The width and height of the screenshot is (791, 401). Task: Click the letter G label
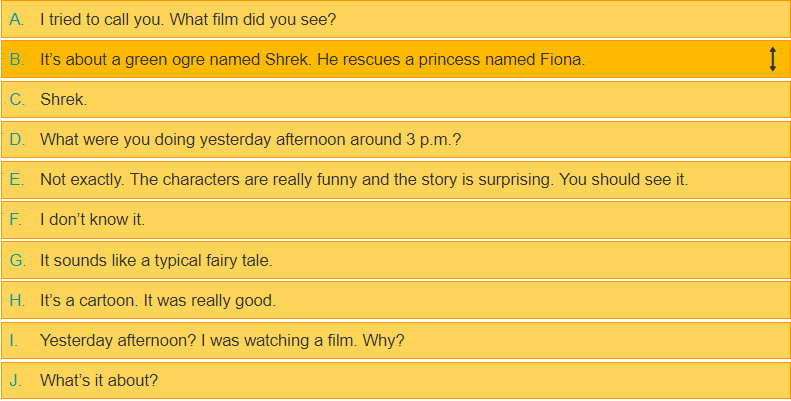point(17,260)
